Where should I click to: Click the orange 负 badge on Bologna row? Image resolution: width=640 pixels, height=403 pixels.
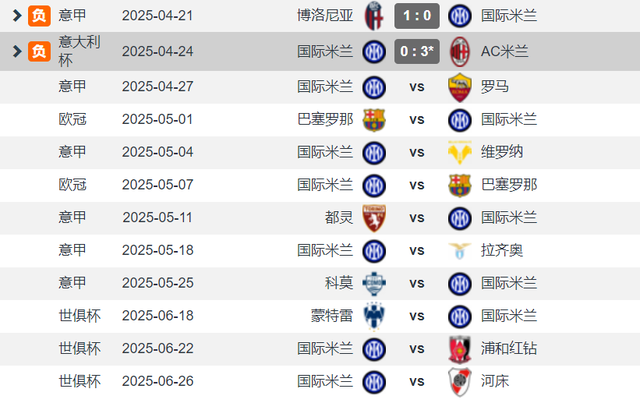point(39,16)
